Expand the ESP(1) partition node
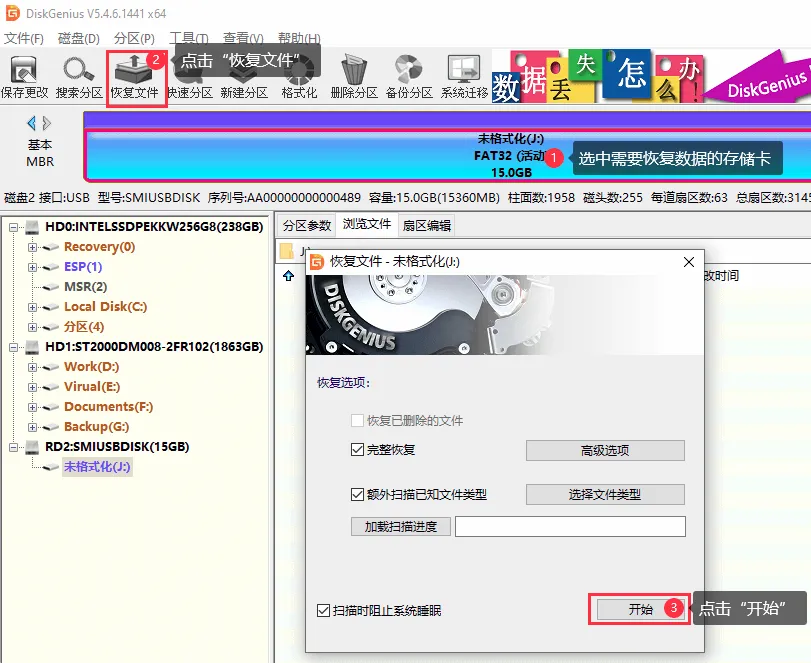Screen dimensions: 811x663 (x=32, y=267)
